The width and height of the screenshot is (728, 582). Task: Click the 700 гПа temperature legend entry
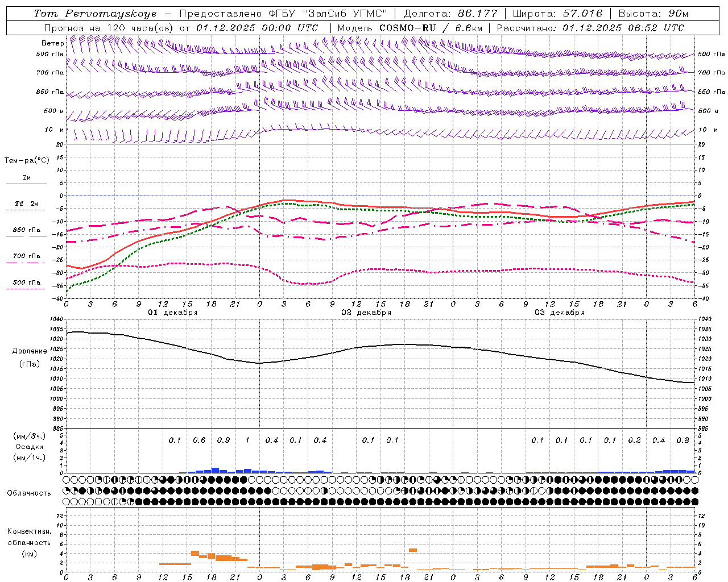[26, 256]
